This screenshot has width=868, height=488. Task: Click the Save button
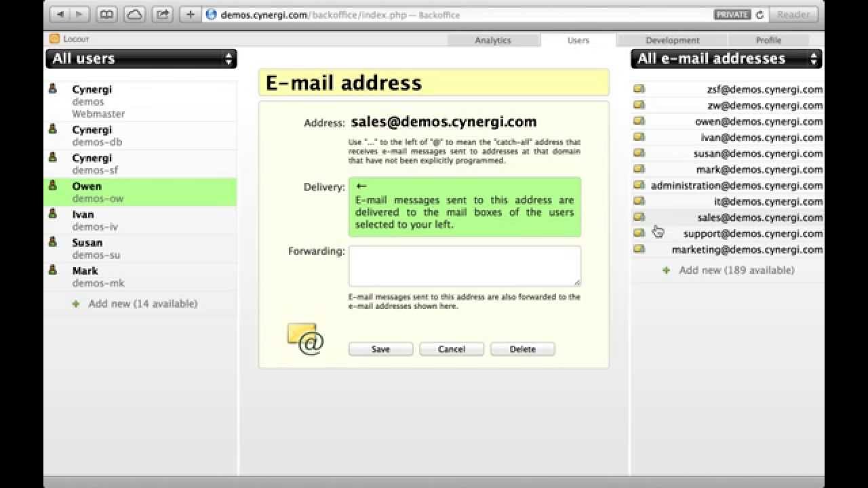tap(380, 349)
